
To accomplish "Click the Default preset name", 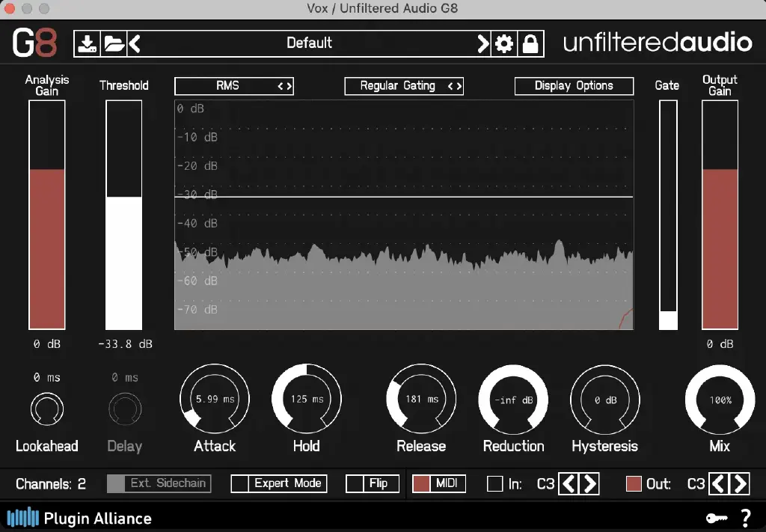I will [309, 43].
